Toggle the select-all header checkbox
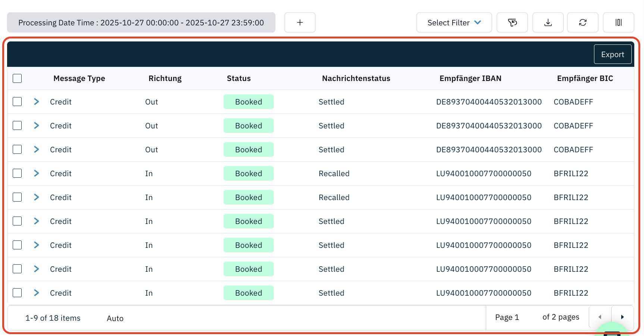644x336 pixels. click(17, 78)
